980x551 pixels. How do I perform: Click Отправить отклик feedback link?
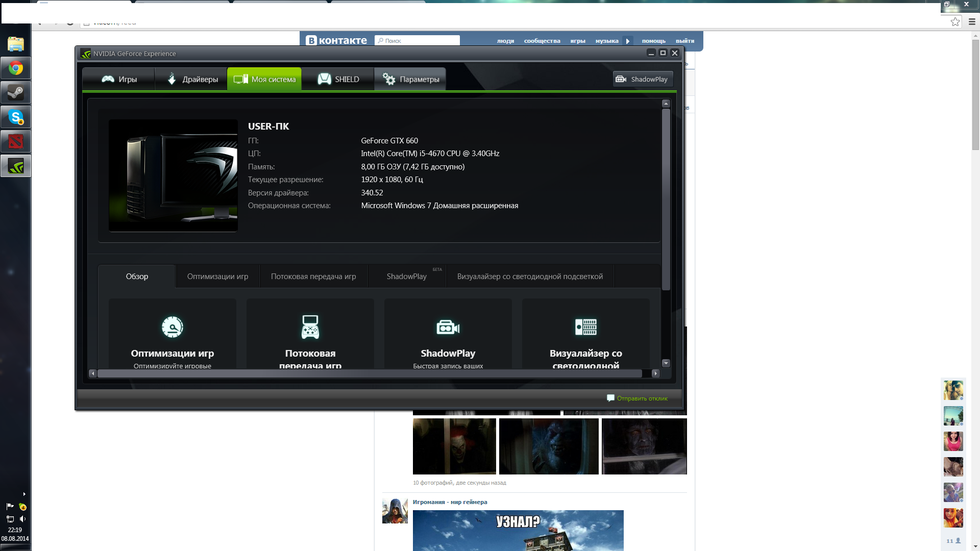coord(642,398)
